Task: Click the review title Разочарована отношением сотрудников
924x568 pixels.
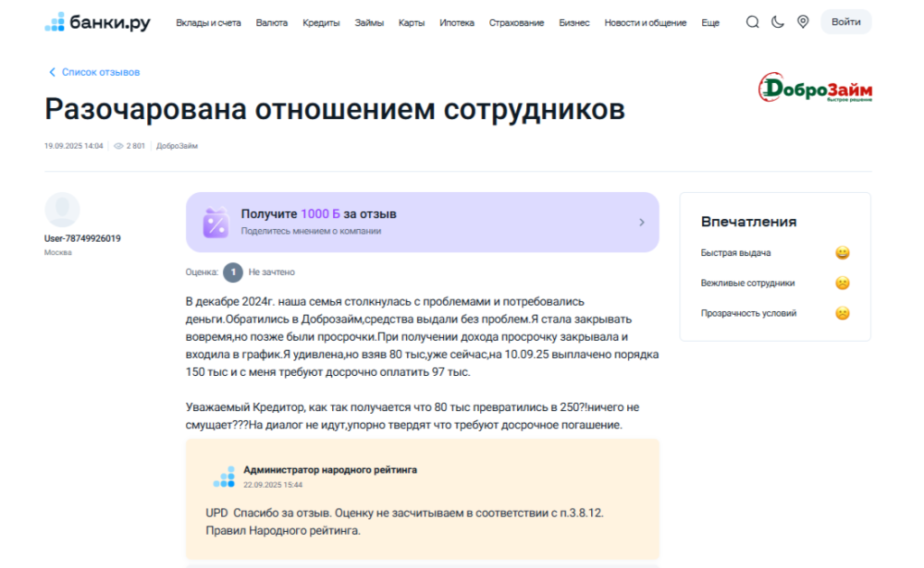Action: pos(335,109)
